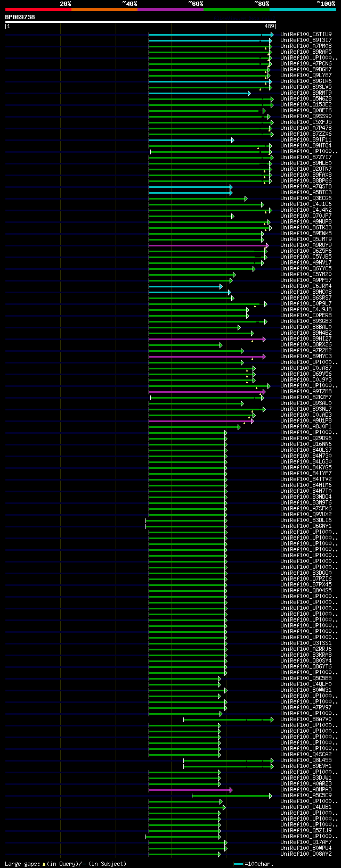Select the UniRef100_C5YJB5 label
This screenshot has width=341, height=868.
coord(306,257)
